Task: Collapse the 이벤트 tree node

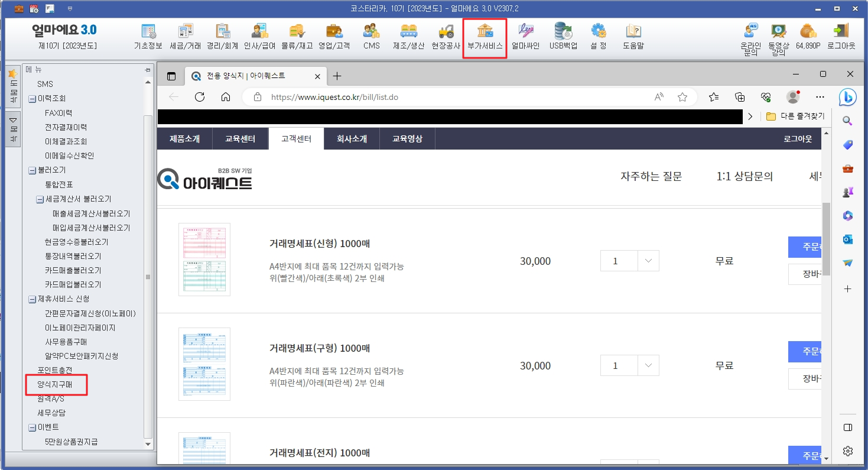Action: (x=32, y=427)
